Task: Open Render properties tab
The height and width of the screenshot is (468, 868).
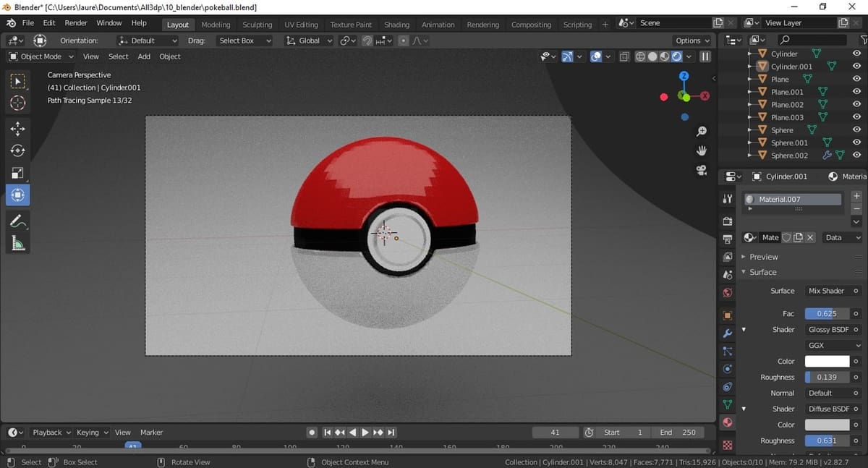Action: point(728,221)
